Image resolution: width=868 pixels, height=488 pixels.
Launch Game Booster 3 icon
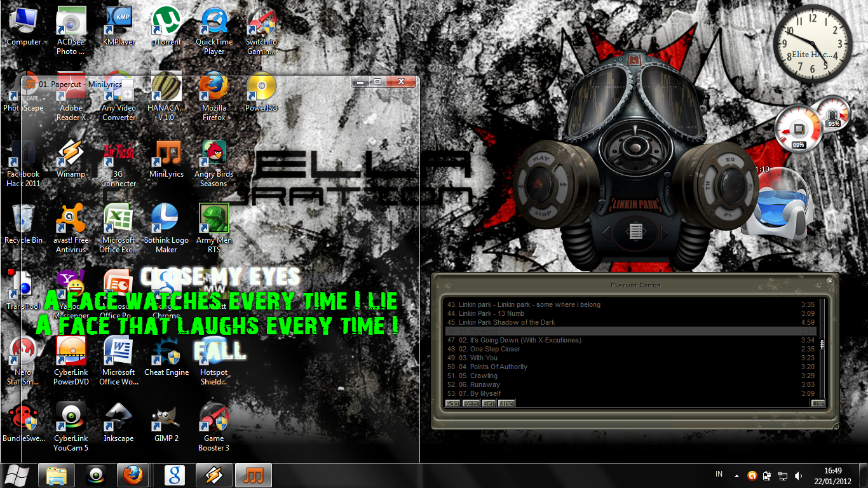214,427
